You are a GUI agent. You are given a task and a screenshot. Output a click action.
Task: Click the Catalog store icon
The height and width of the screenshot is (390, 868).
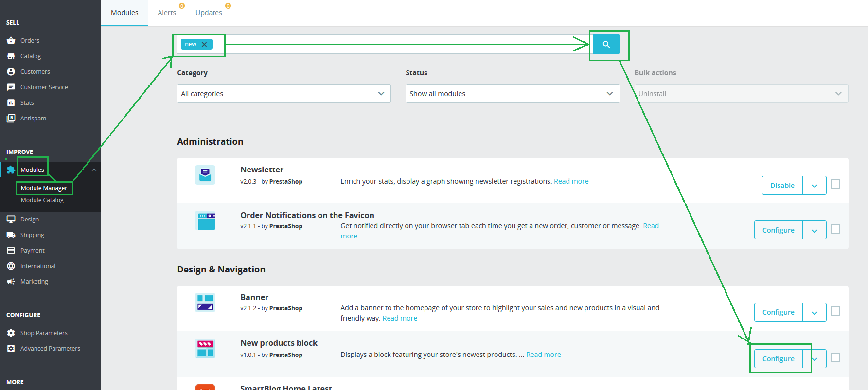click(x=11, y=56)
